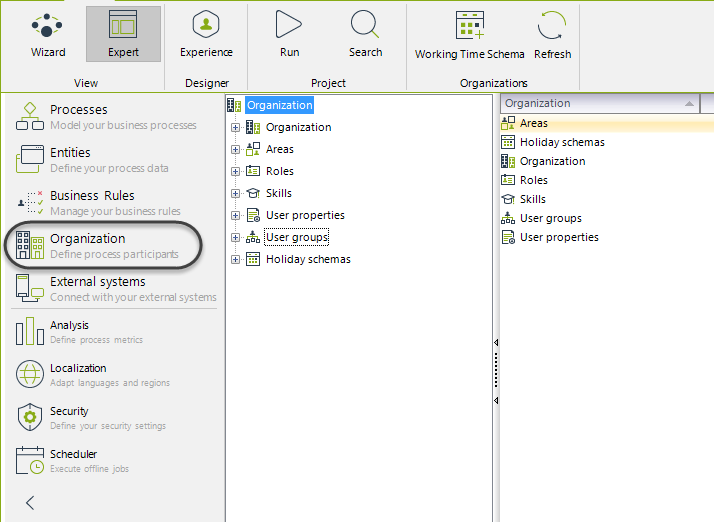Select User groups in right list
The height and width of the screenshot is (522, 714).
pos(551,218)
